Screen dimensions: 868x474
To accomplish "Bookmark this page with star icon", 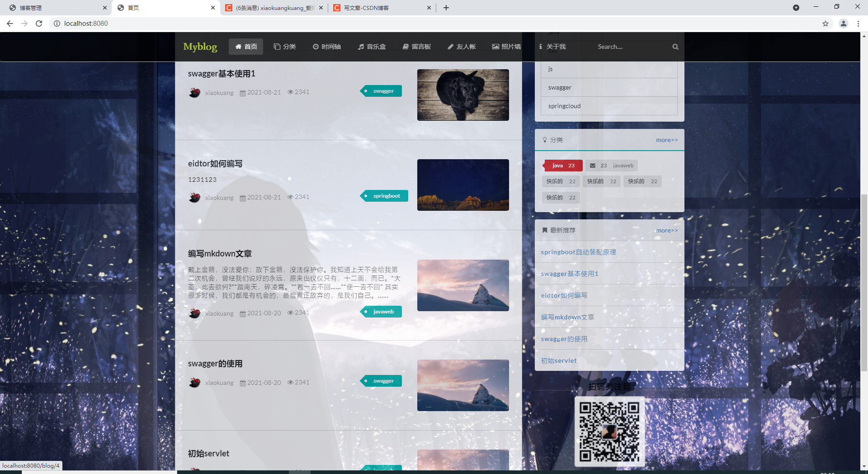I will click(826, 24).
